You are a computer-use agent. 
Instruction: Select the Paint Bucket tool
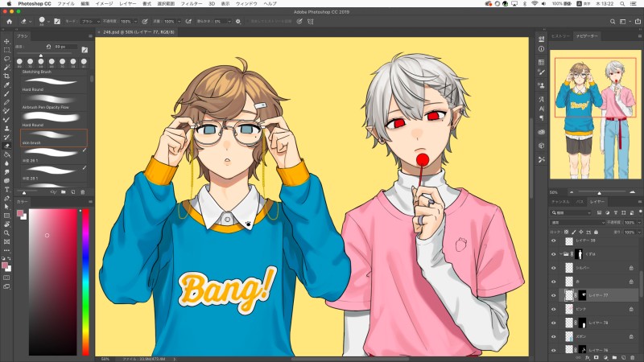tap(6, 154)
